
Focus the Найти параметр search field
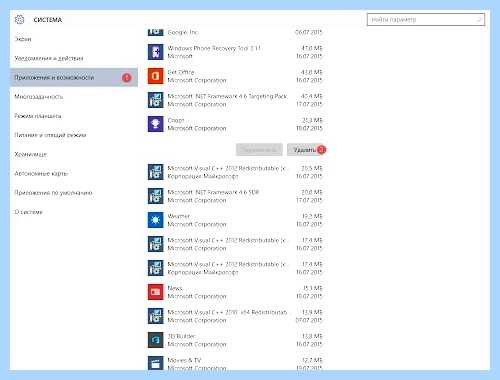[x=426, y=20]
